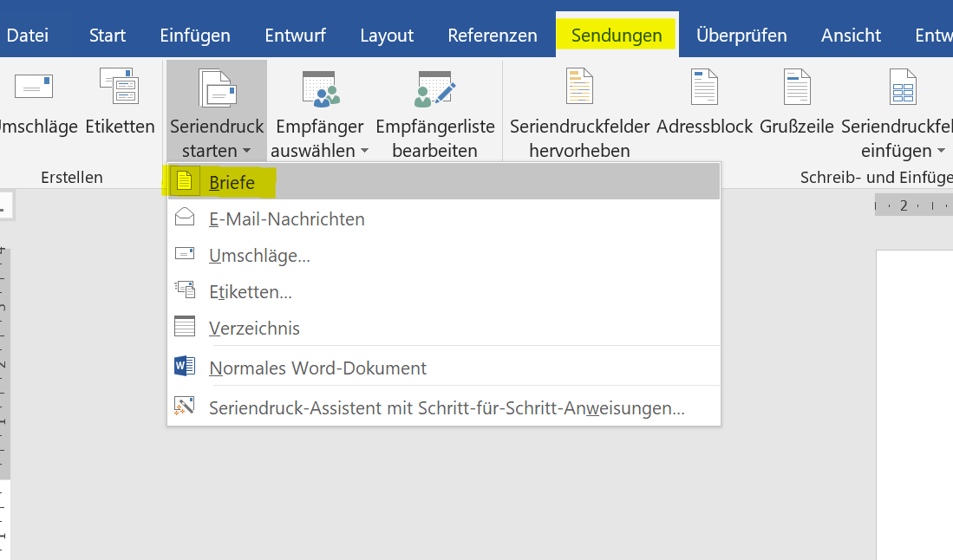The image size is (953, 560).
Task: Open the Seriendruckfeld einfügen dropdown arrow
Action: 942,151
